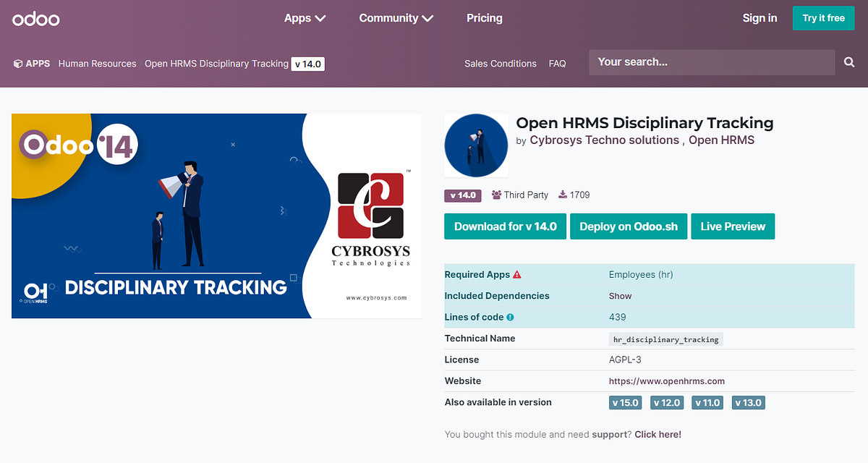Open the Apps dropdown menu

(x=305, y=18)
